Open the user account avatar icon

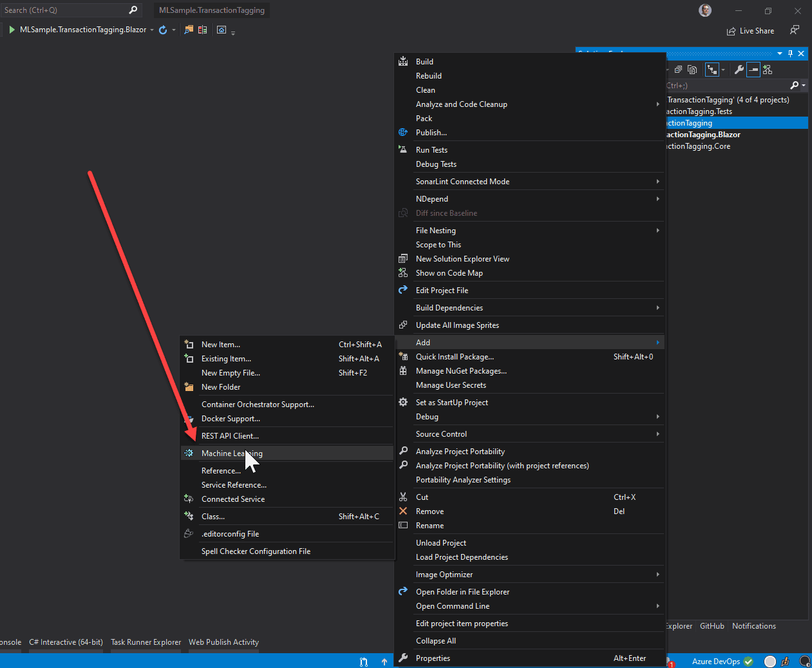coord(705,10)
